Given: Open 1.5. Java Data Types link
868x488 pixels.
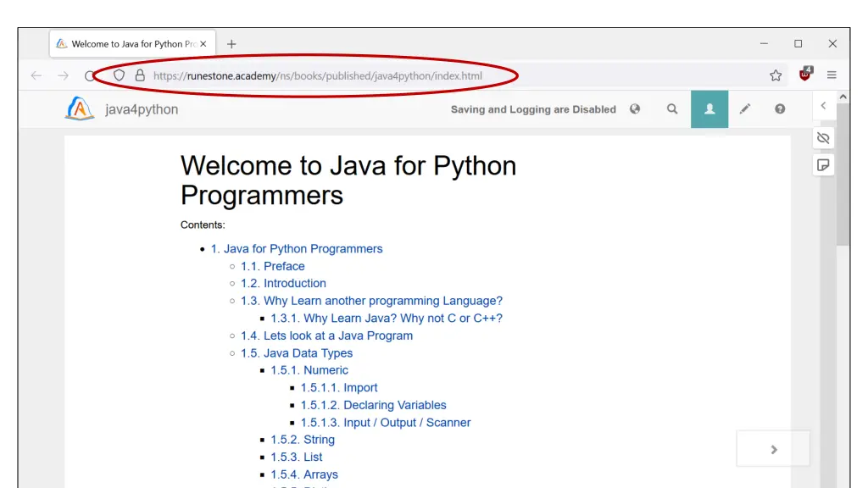Looking at the screenshot, I should [x=296, y=353].
